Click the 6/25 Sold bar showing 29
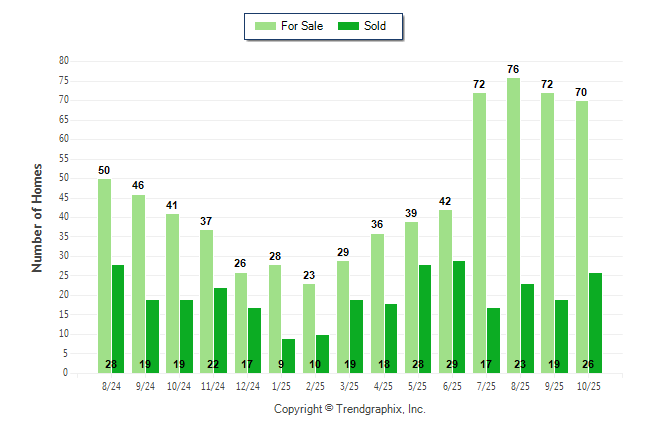 [458, 316]
